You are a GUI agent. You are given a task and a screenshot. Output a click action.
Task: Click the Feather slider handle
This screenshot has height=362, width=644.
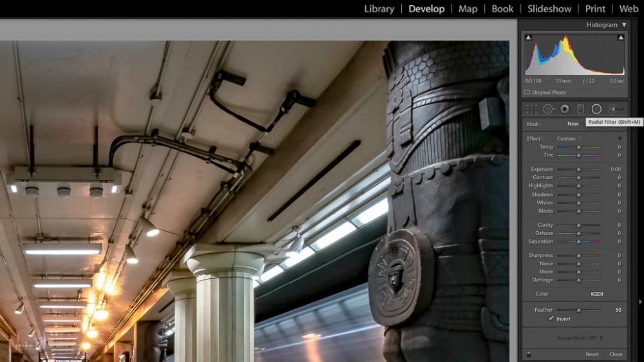(579, 310)
